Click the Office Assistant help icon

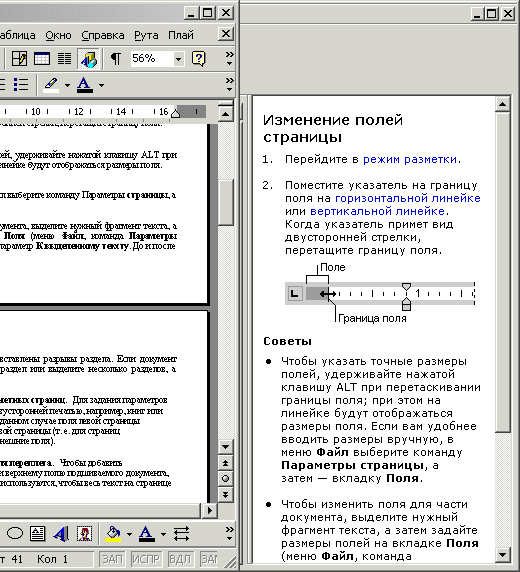[x=199, y=59]
